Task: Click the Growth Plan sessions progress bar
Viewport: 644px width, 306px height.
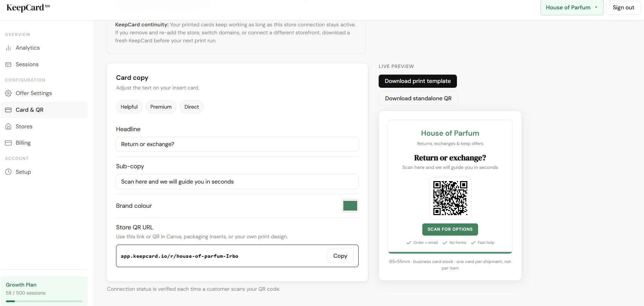Action: (x=44, y=301)
